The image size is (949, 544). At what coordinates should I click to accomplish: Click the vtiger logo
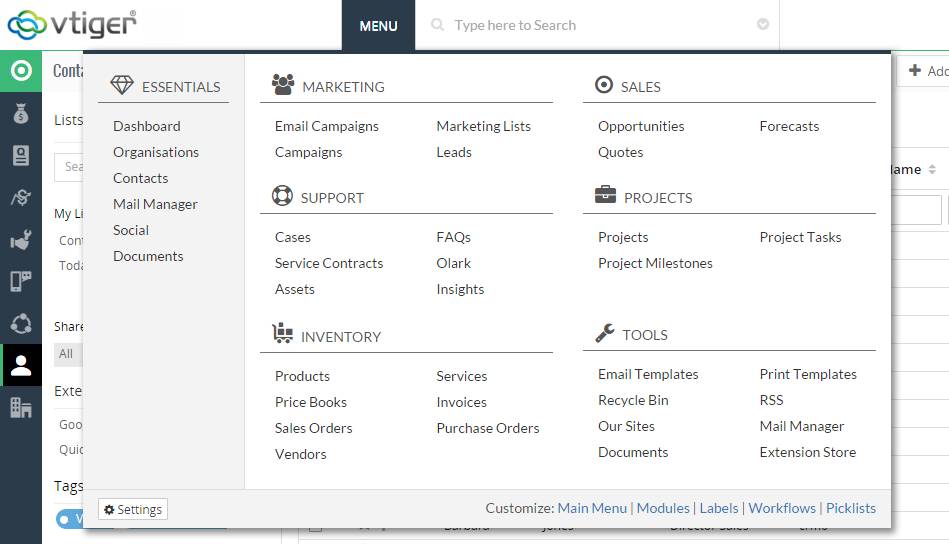click(72, 24)
